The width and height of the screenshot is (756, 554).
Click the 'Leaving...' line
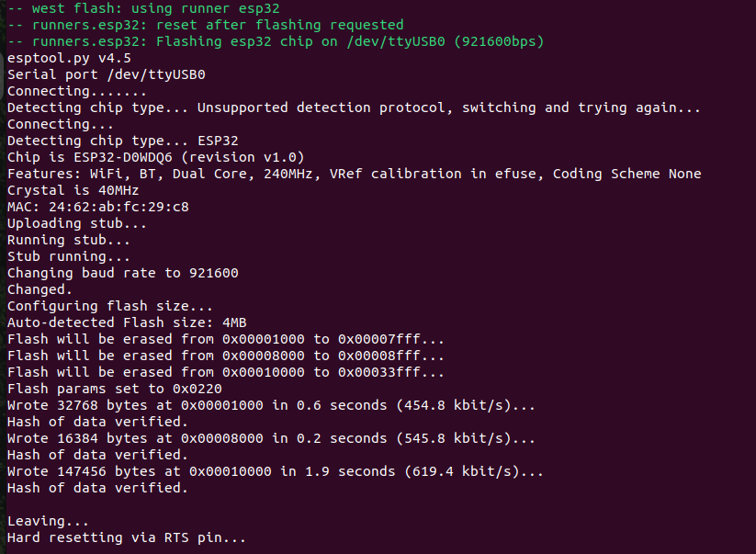pyautogui.click(x=48, y=521)
